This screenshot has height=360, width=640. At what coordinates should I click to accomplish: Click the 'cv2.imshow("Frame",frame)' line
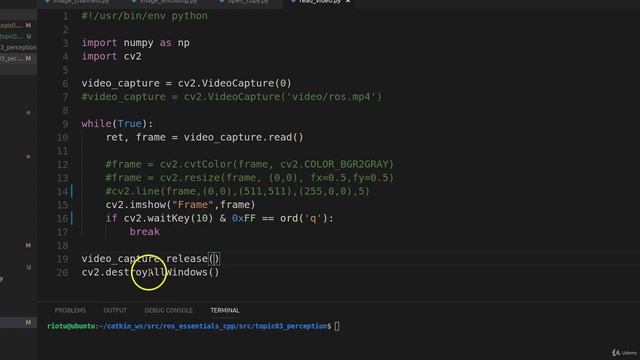click(180, 204)
